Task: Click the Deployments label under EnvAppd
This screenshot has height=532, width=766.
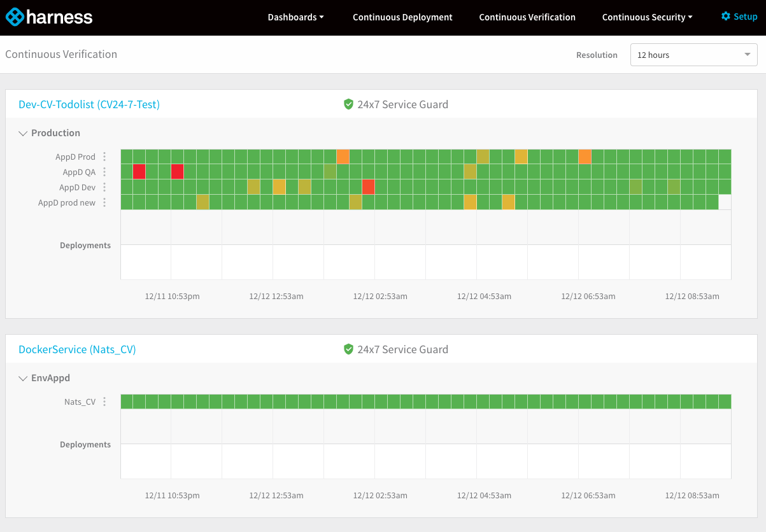Action: [85, 444]
